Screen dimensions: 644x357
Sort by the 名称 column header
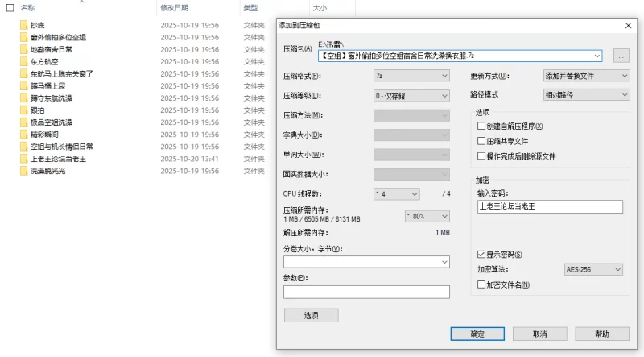click(x=28, y=8)
